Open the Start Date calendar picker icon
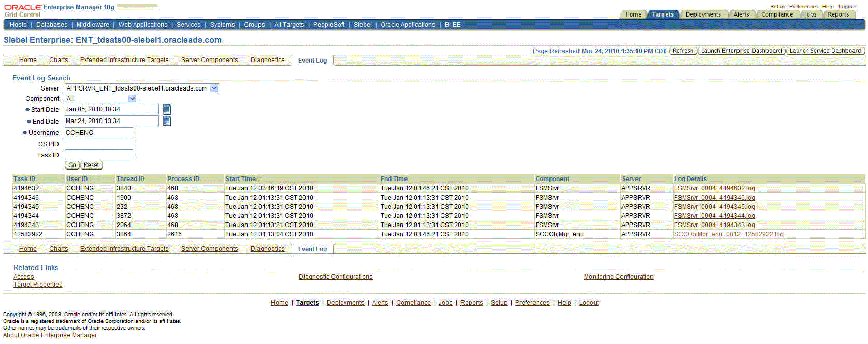868x344 pixels. click(167, 109)
